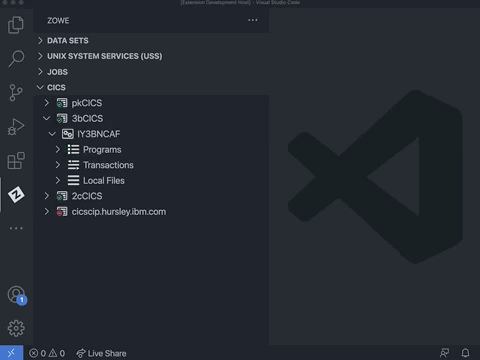Image resolution: width=480 pixels, height=360 pixels.
Task: Expand the Transactions node chevron
Action: click(58, 165)
